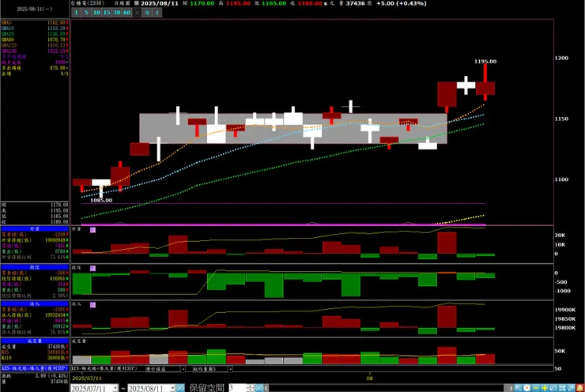
Task: Click the horizontal chart scrollbar track
Action: (x=386, y=388)
